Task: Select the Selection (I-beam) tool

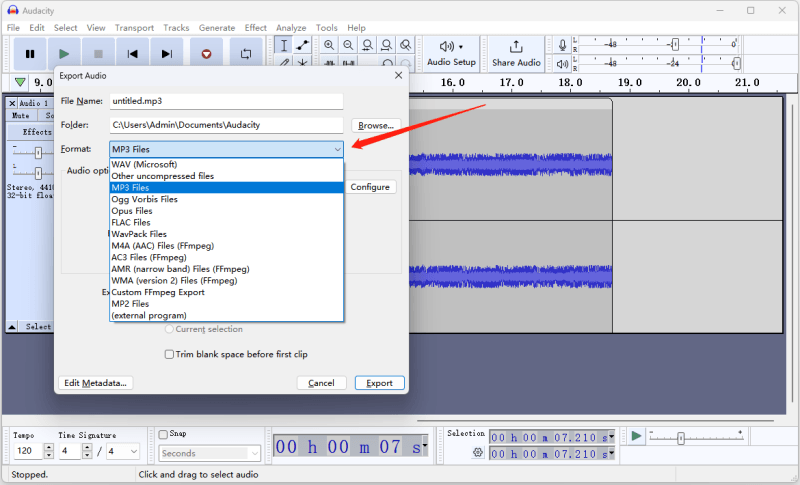Action: pos(284,45)
